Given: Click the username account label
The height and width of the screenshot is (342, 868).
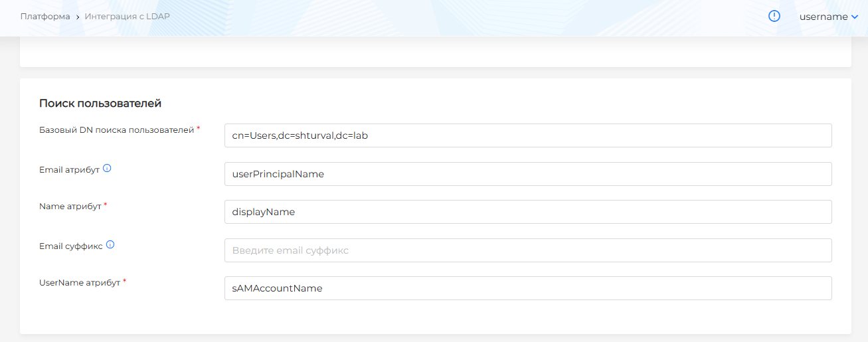Looking at the screenshot, I should point(823,17).
